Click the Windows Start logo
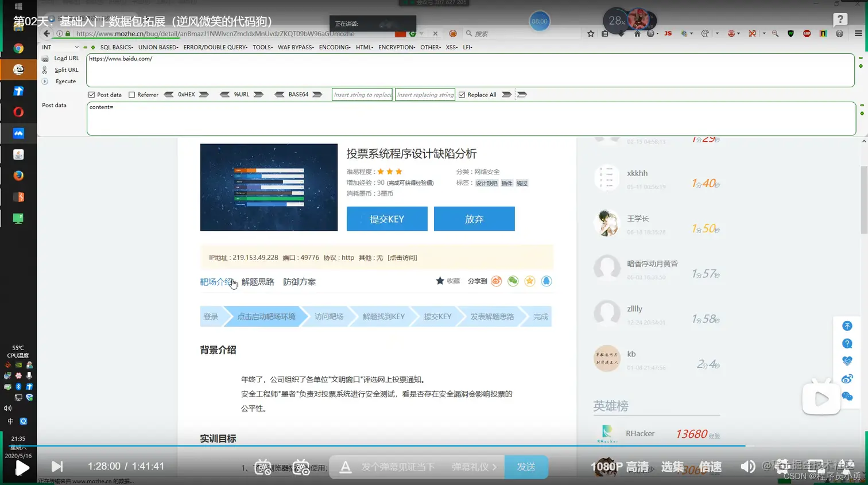The width and height of the screenshot is (868, 485). tap(18, 7)
